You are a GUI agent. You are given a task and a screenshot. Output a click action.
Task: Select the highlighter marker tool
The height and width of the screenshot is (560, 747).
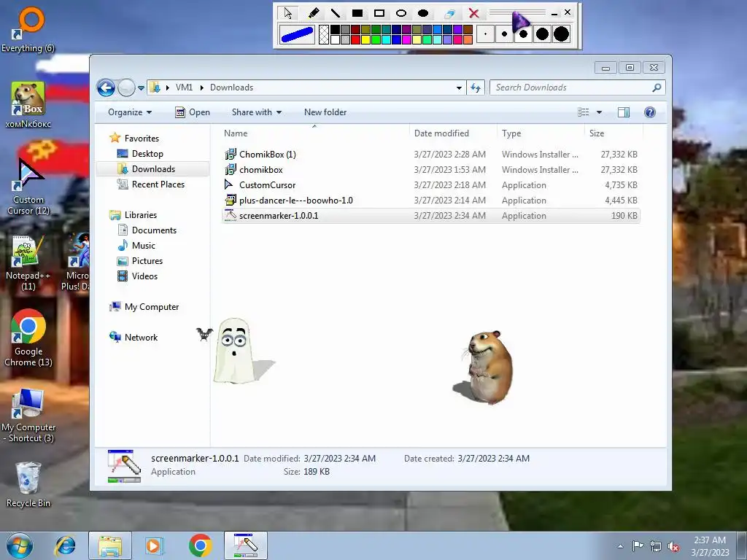tap(313, 13)
